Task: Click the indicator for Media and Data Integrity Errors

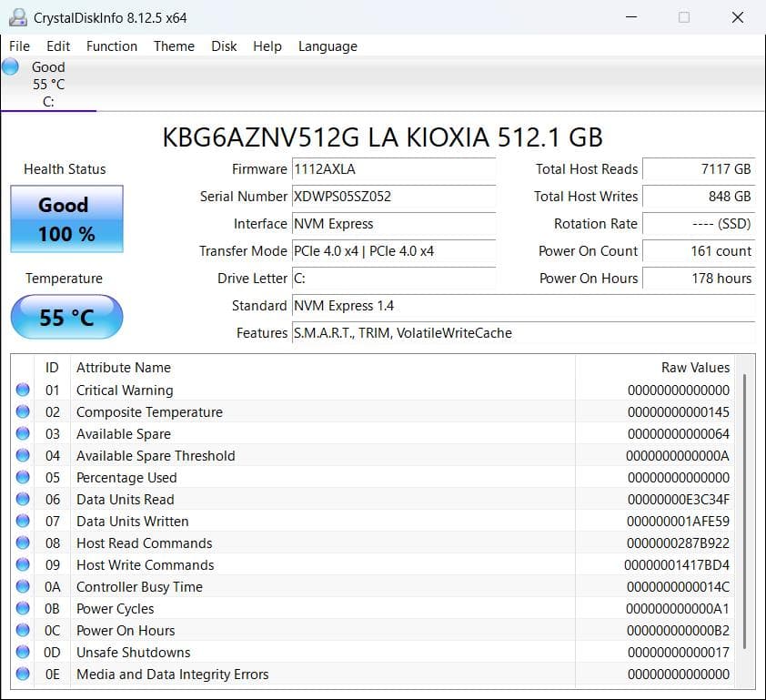Action: pos(23,674)
